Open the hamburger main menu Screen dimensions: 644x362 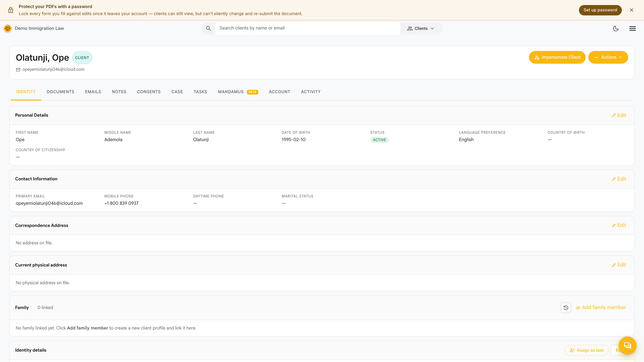point(632,28)
